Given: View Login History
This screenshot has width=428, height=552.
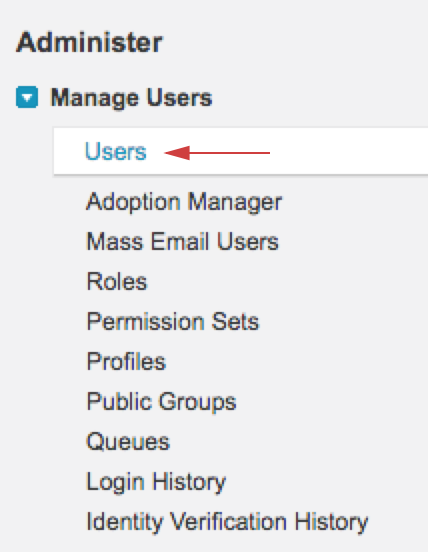Looking at the screenshot, I should [156, 482].
